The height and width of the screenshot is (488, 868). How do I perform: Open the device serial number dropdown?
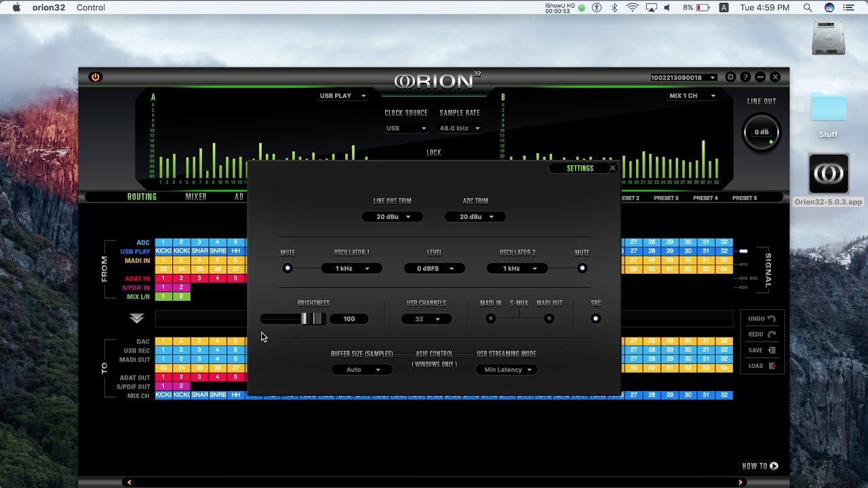coord(683,77)
